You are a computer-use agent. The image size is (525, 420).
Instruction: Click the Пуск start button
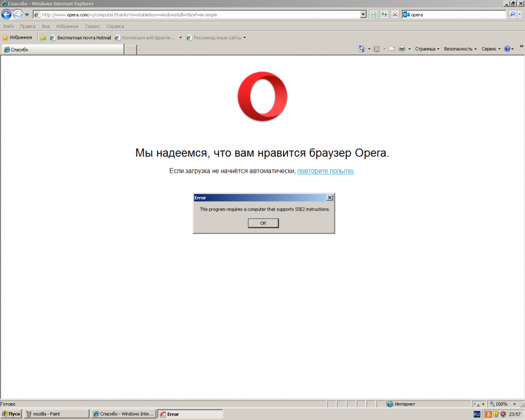coord(11,414)
